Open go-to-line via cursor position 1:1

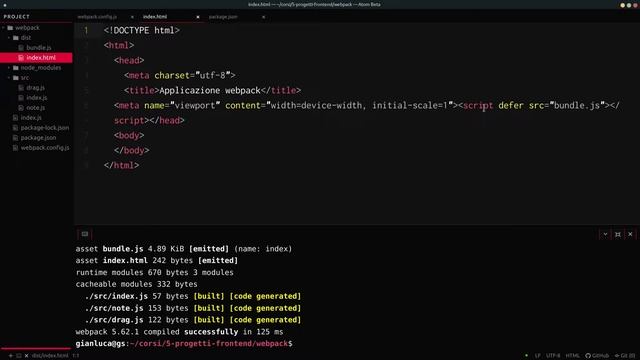[x=76, y=356]
